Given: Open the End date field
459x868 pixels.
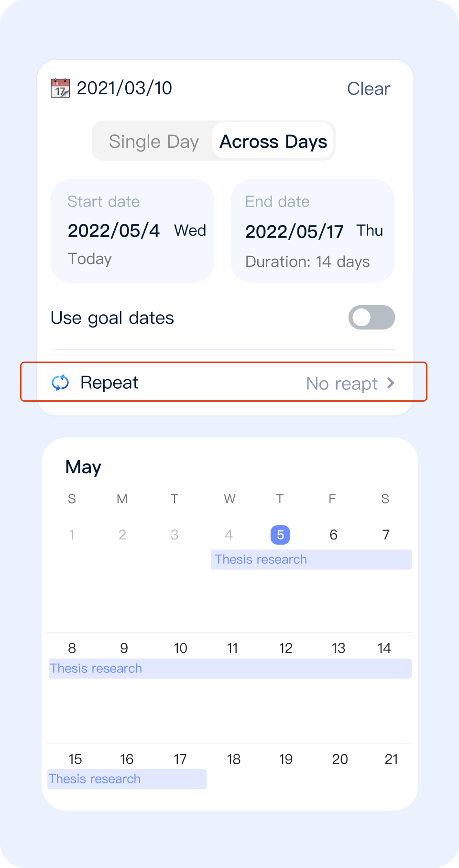Looking at the screenshot, I should tap(312, 231).
